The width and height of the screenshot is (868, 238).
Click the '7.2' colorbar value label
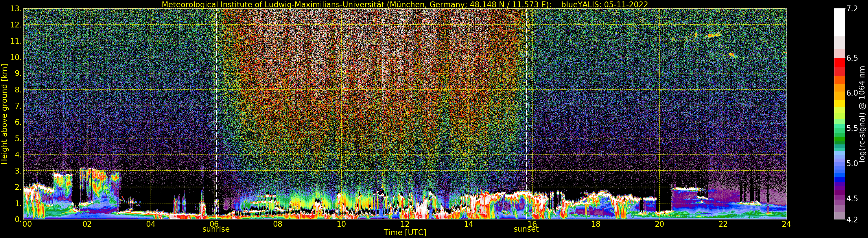pyautogui.click(x=852, y=9)
